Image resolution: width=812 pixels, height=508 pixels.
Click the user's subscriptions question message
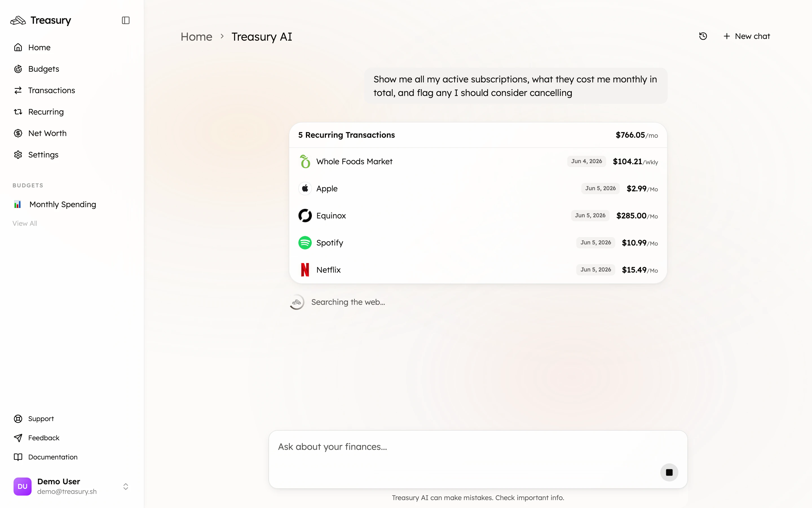point(516,86)
